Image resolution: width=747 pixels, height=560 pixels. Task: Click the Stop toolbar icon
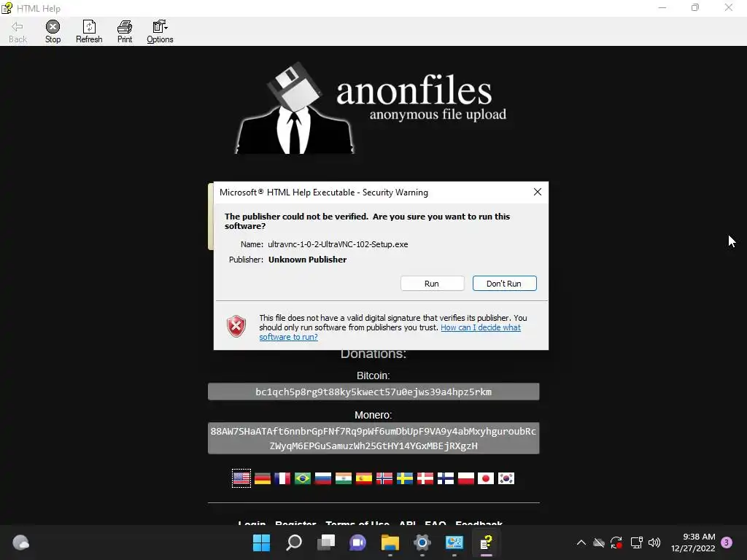(53, 31)
